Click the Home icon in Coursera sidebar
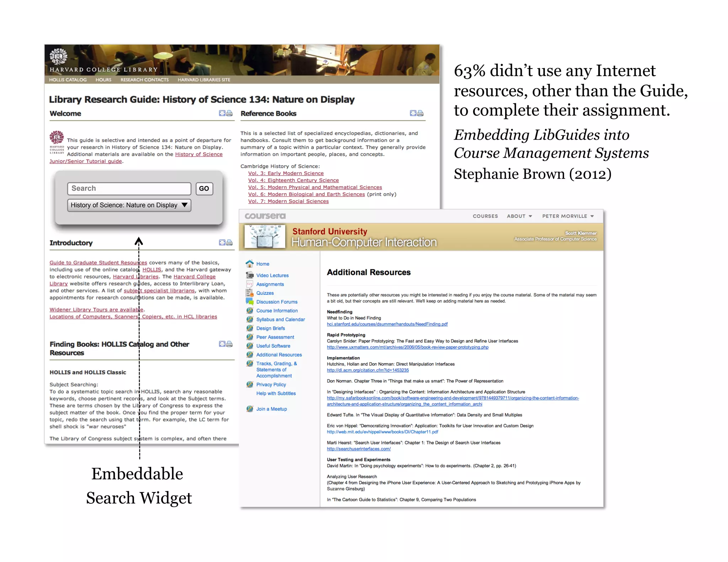The width and height of the screenshot is (728, 562). click(250, 263)
